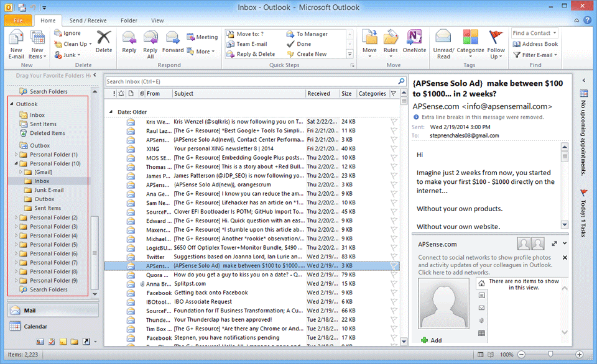597x364 pixels.
Task: Click the zoom in plus button
Action: pyautogui.click(x=579, y=355)
